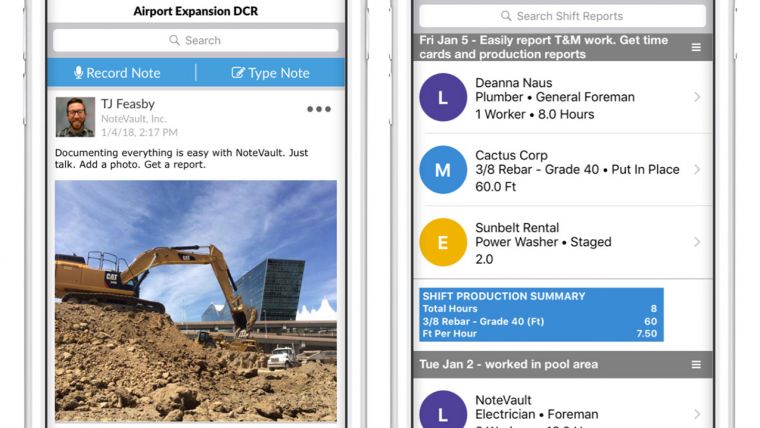Click the microphone icon on Record Note

point(79,73)
